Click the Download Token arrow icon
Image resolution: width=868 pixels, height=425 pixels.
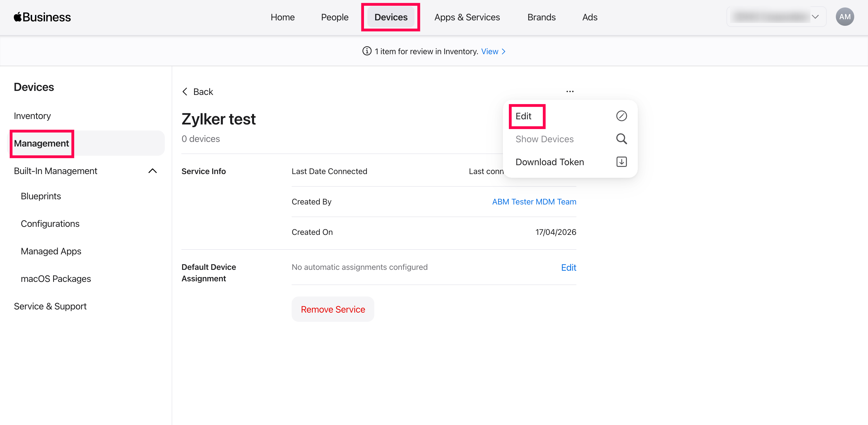coord(621,162)
